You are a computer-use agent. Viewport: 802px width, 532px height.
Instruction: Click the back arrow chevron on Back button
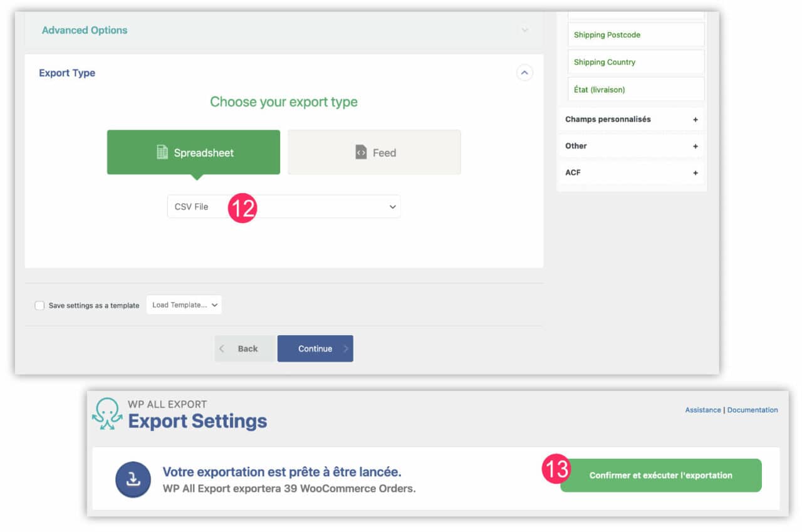(222, 348)
